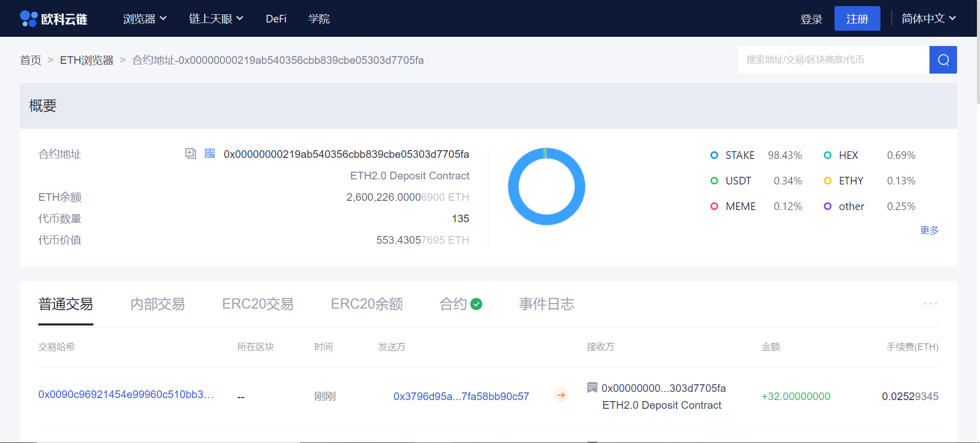Show QR code for contract address
The height and width of the screenshot is (443, 980).
coord(210,153)
